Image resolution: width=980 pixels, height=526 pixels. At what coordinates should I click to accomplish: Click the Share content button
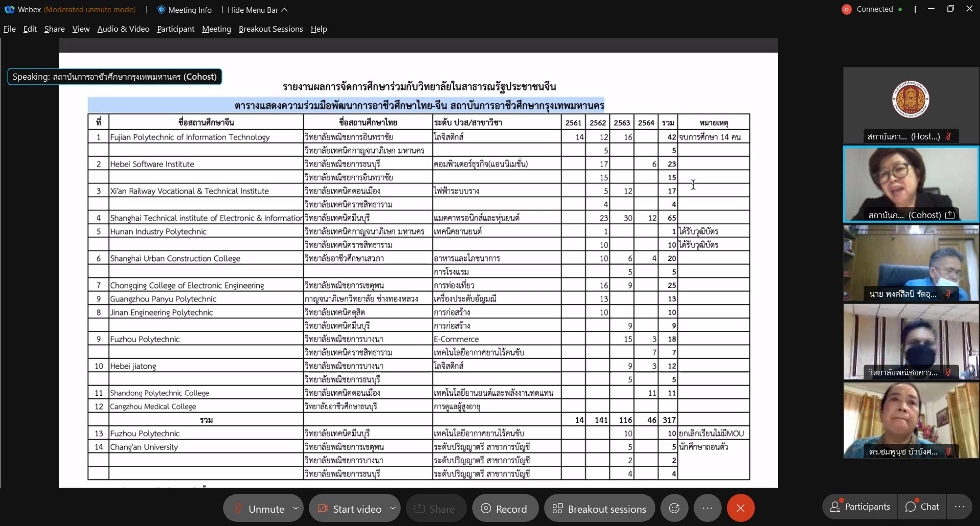[436, 509]
